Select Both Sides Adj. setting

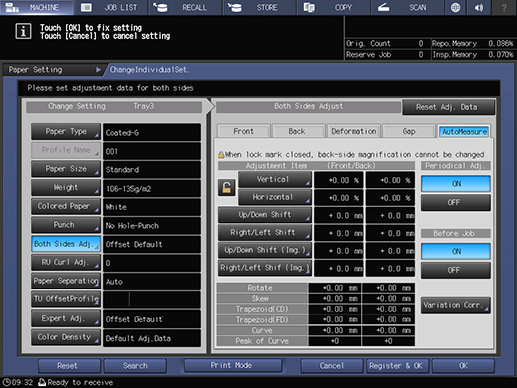pos(66,244)
